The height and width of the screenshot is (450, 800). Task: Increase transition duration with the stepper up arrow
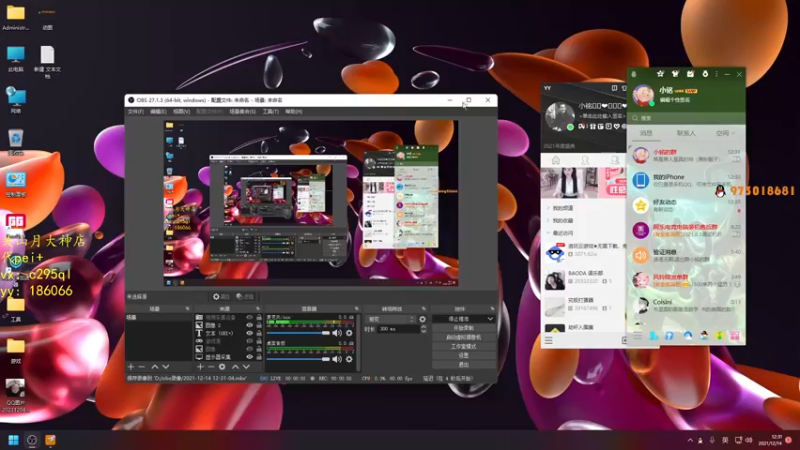click(423, 328)
